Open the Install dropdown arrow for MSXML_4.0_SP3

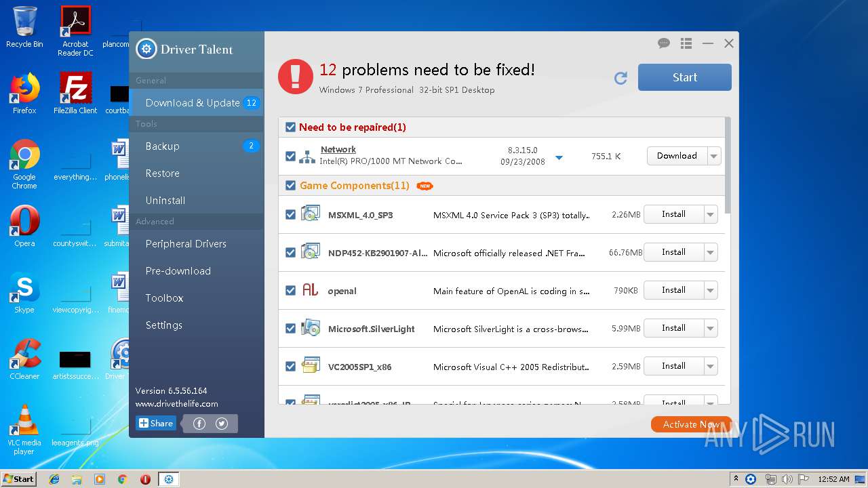(x=710, y=214)
